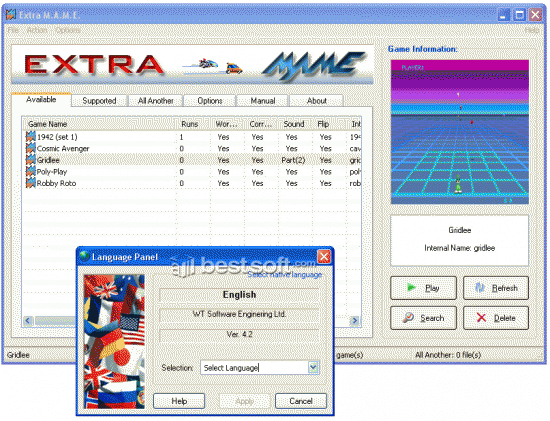The height and width of the screenshot is (421, 550).
Task: Click the 'WT Software Enginering Ltd.' text
Action: 239,314
